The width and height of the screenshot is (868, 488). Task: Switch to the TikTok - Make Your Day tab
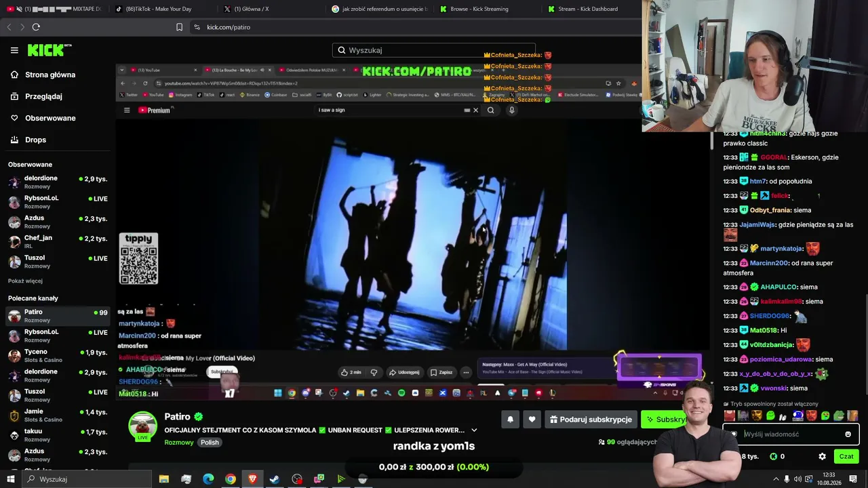coord(160,9)
